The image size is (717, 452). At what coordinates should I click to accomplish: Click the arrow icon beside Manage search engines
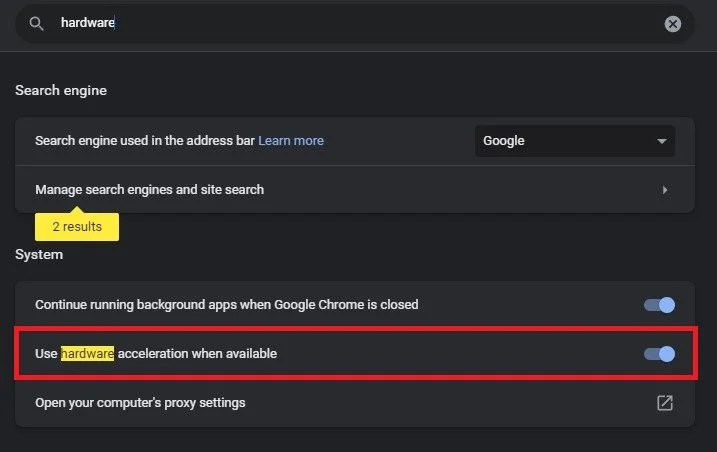[665, 189]
